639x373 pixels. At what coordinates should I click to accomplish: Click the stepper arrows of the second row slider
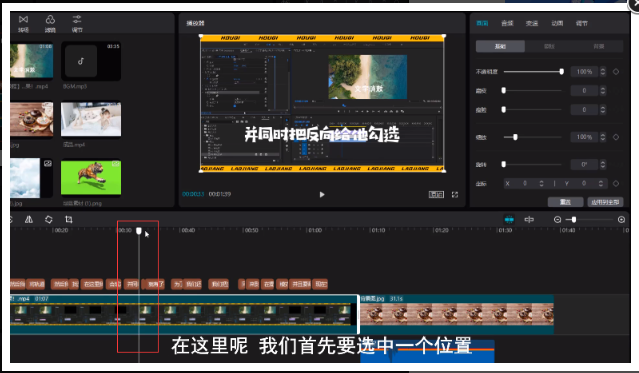(603, 90)
